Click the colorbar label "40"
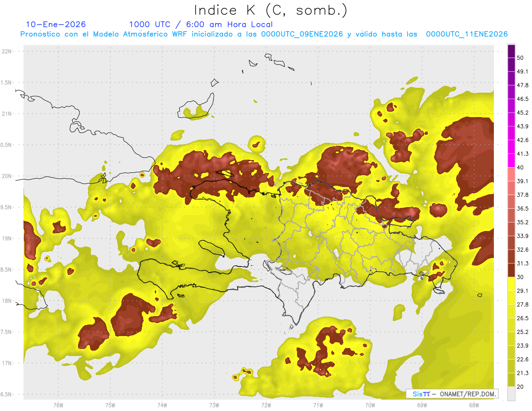This screenshot has height=411, width=532. point(520,168)
